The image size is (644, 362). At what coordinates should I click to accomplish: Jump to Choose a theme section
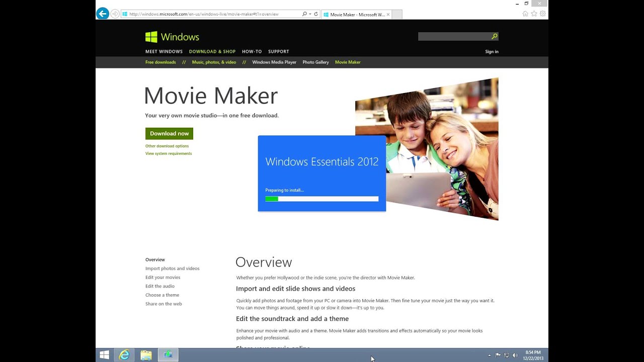pos(162,295)
